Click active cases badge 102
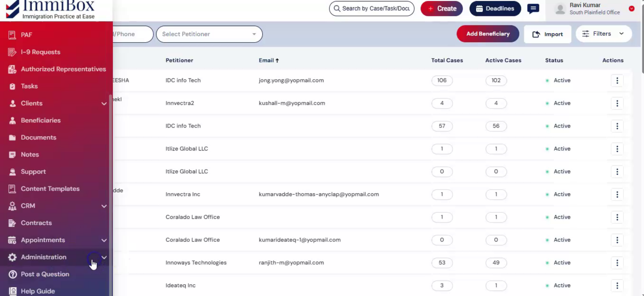 click(496, 81)
